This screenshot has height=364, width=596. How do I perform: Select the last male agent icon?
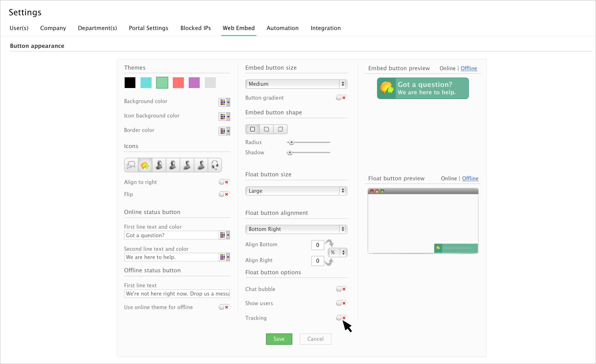[201, 165]
